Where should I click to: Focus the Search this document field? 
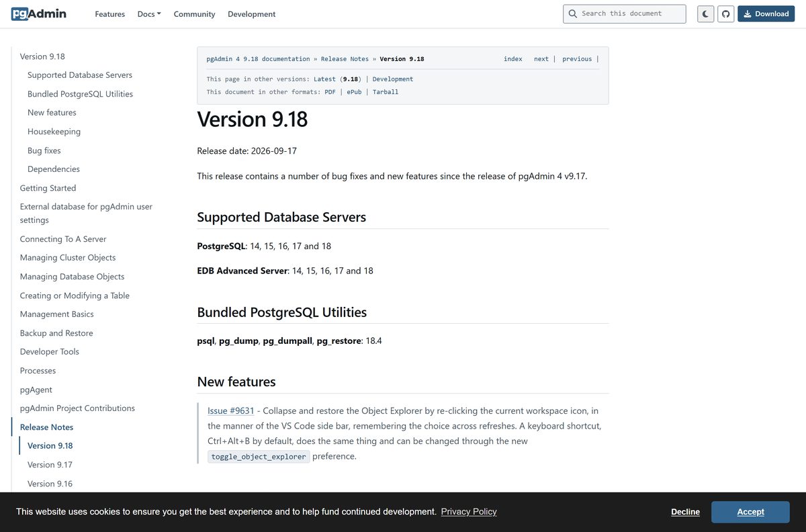click(x=624, y=13)
